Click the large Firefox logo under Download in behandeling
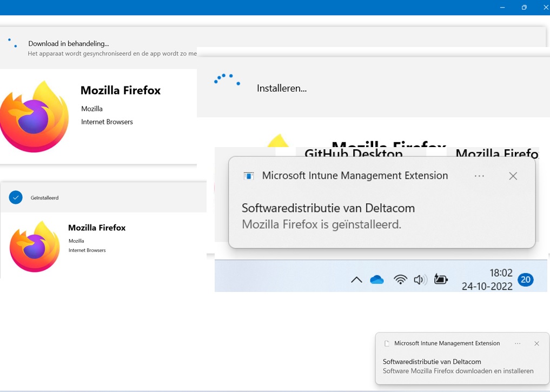The width and height of the screenshot is (550, 392). 35,116
